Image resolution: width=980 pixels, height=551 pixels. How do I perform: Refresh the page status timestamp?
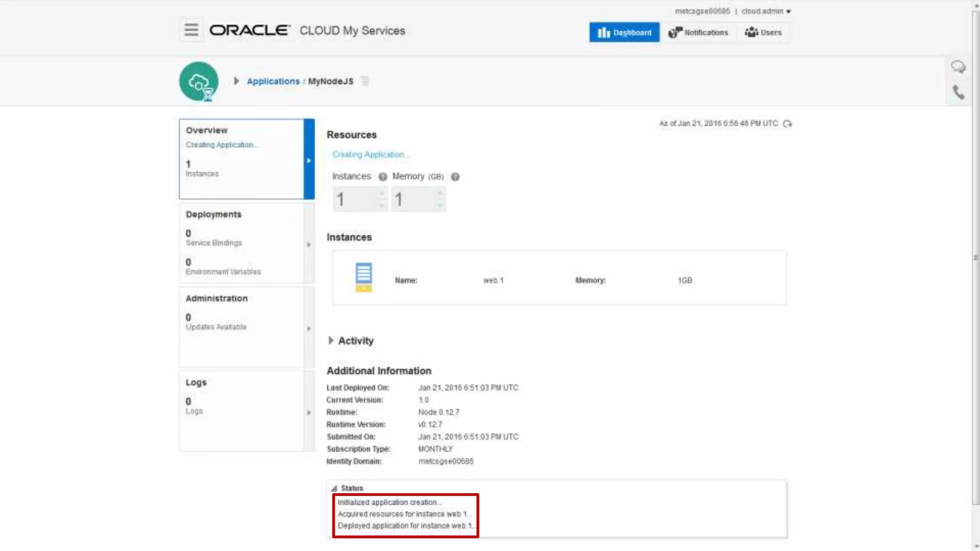click(x=787, y=124)
